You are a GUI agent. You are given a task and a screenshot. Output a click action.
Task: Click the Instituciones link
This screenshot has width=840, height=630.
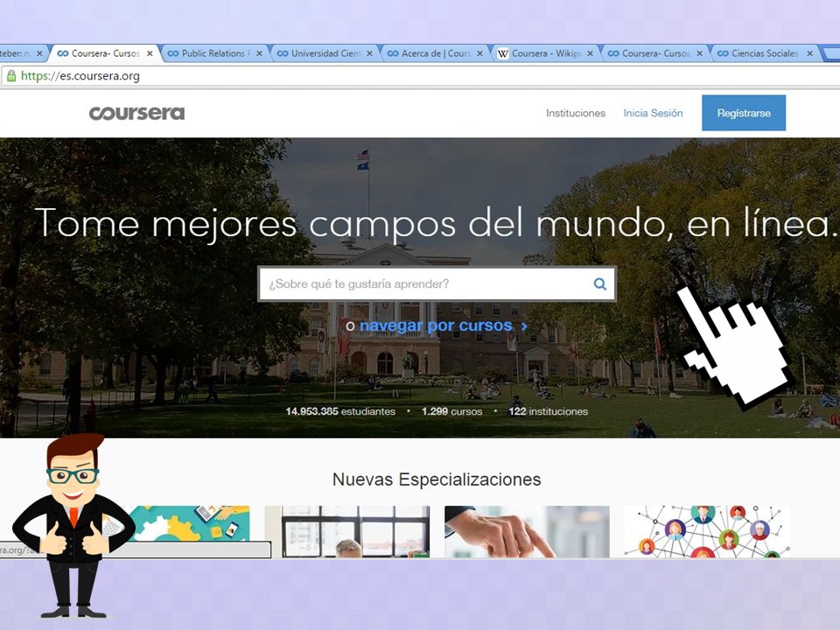tap(576, 113)
